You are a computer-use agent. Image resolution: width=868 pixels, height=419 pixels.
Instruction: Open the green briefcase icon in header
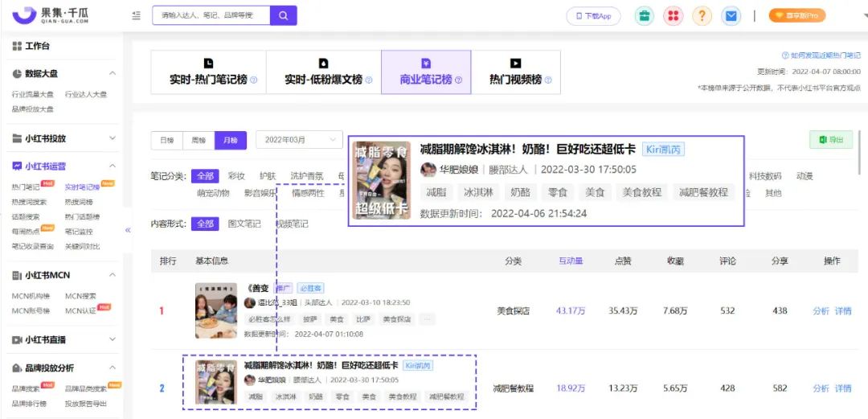point(645,15)
